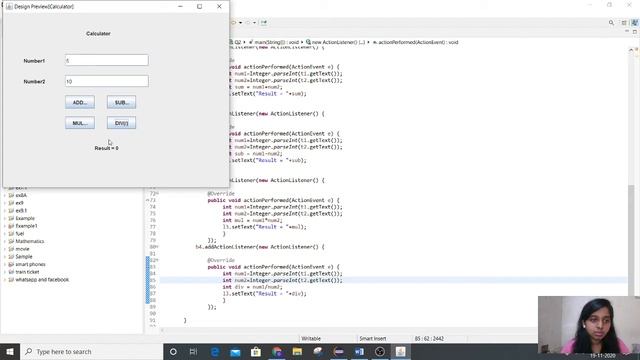Expand the smart phones project node
Screen dimensions: 640x360
tap(5, 264)
